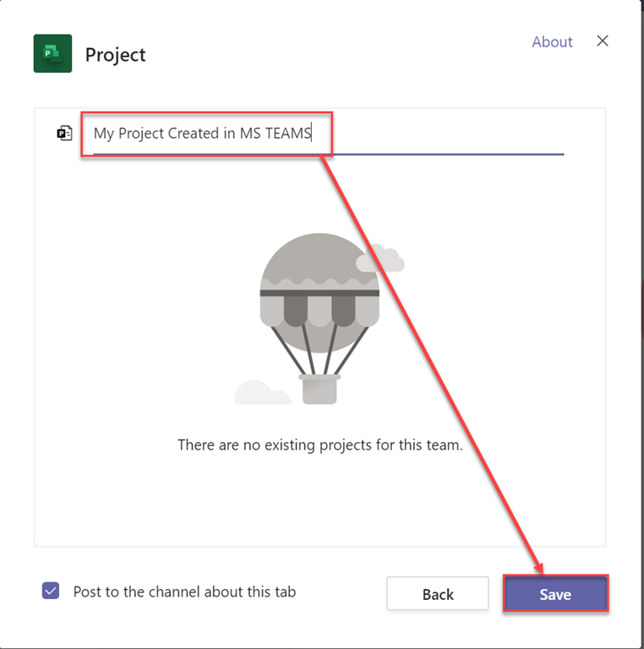Viewport: 644px width, 649px height.
Task: Save the new project tab
Action: coord(555,594)
